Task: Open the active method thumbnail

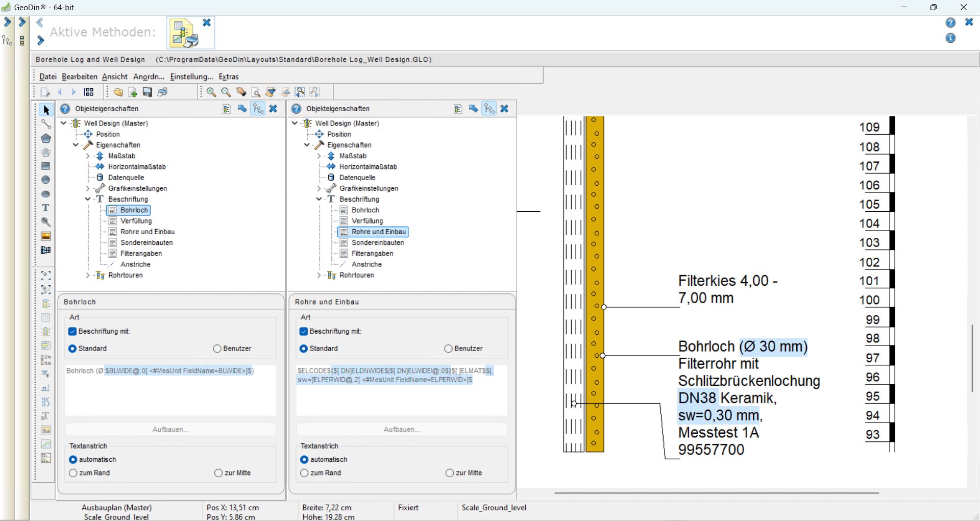Action: coord(185,33)
